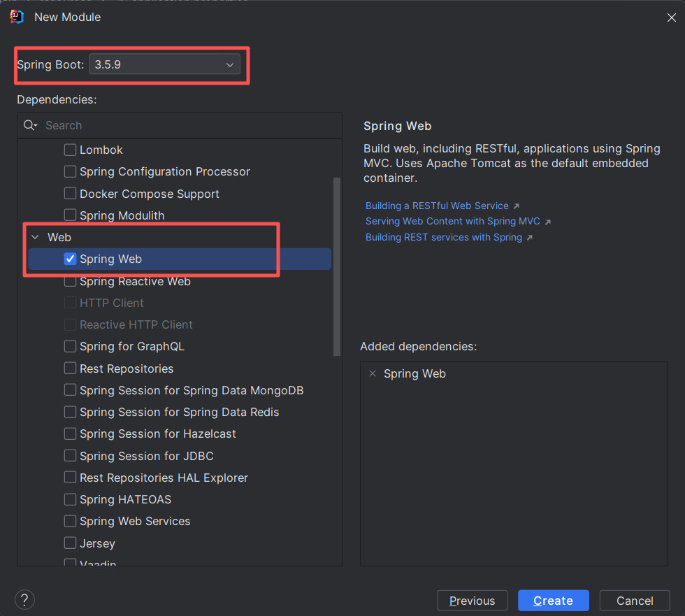Enable Spring Reactive Web
The width and height of the screenshot is (685, 616).
coord(70,281)
